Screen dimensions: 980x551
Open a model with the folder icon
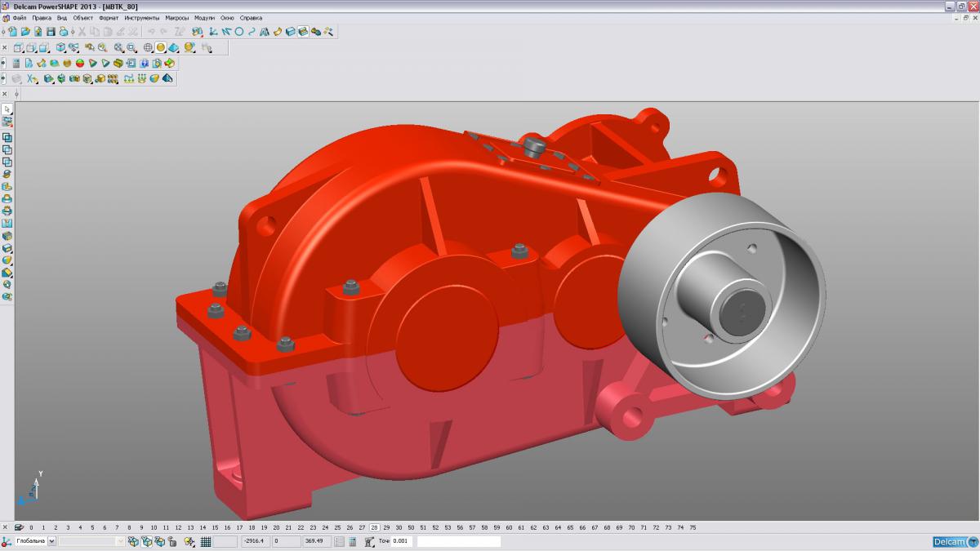(x=25, y=31)
